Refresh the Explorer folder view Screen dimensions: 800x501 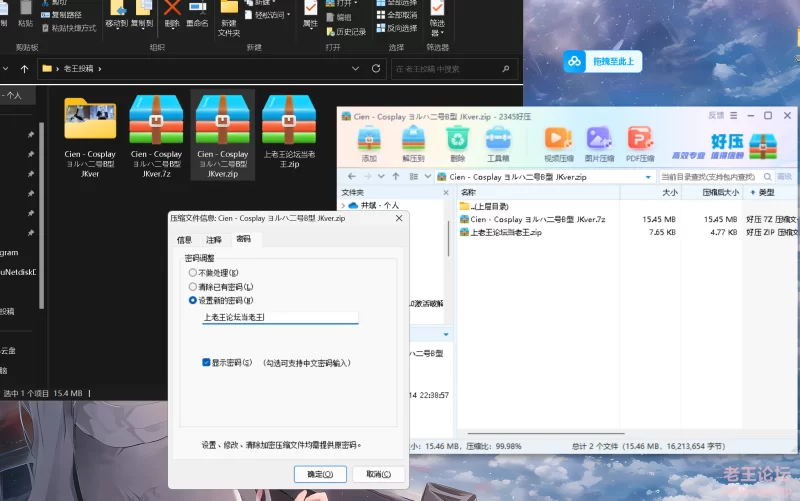click(376, 68)
